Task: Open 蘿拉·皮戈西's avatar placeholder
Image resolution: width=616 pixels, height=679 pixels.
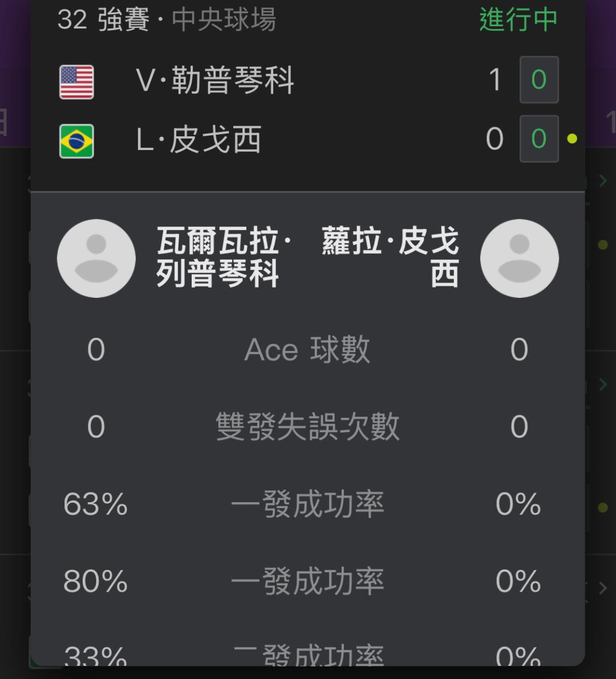Action: tap(519, 258)
